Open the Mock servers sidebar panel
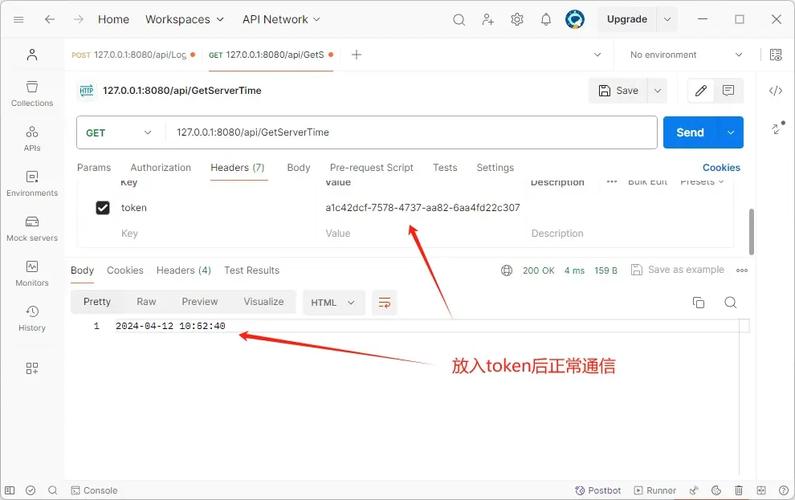 32,229
